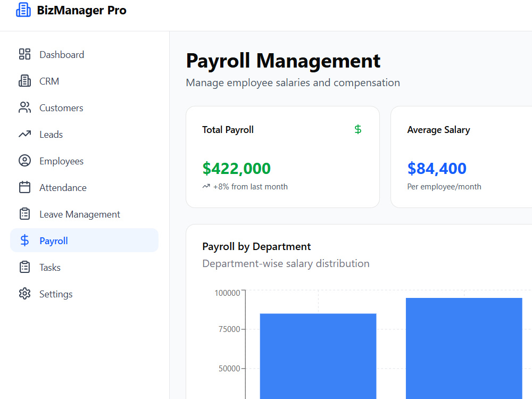Image resolution: width=532 pixels, height=399 pixels.
Task: Click the BizManager Pro title text
Action: click(x=81, y=10)
